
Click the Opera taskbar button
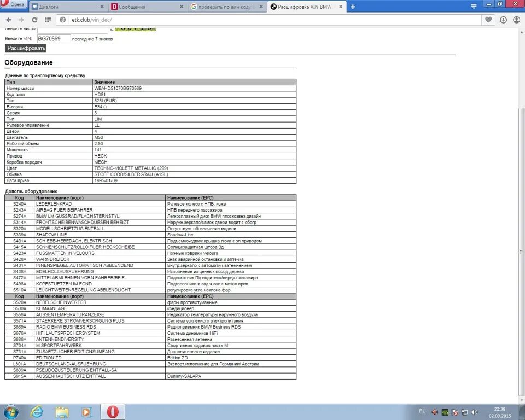[113, 412]
